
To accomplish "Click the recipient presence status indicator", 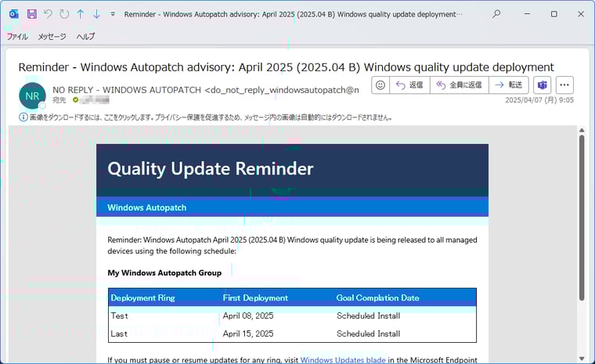I will coord(75,100).
